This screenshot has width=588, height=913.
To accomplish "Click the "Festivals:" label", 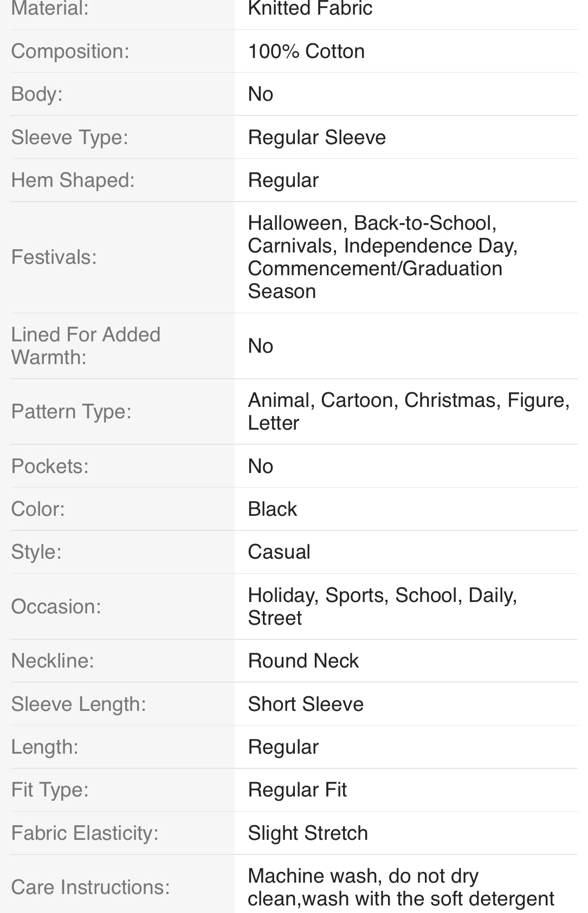I will (x=54, y=257).
